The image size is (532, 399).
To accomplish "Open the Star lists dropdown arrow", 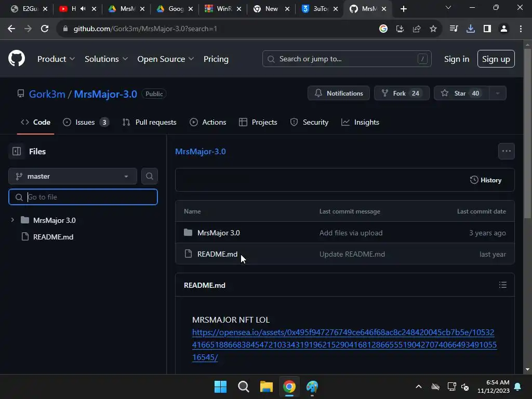I will tap(497, 94).
